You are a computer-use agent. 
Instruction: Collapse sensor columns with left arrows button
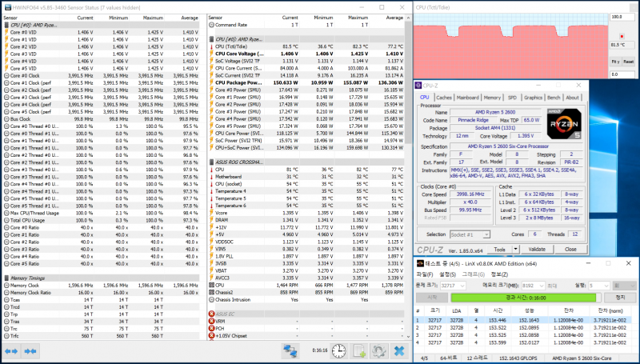pyautogui.click(x=11, y=351)
